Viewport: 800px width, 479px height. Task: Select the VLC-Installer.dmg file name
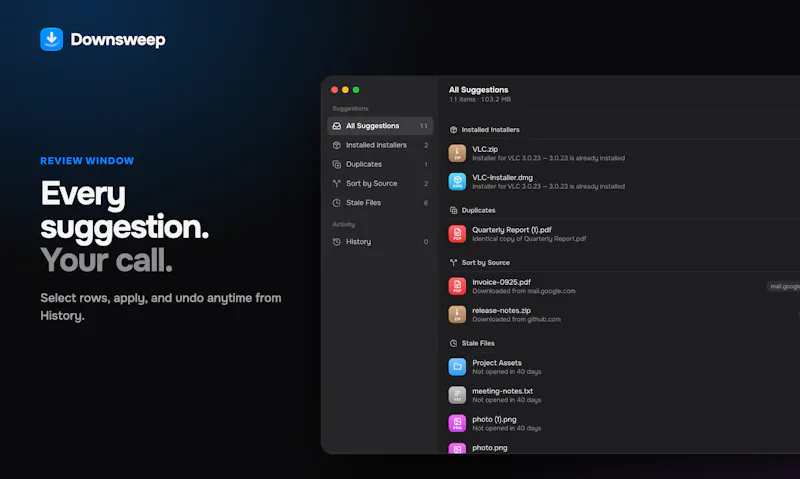click(x=503, y=178)
